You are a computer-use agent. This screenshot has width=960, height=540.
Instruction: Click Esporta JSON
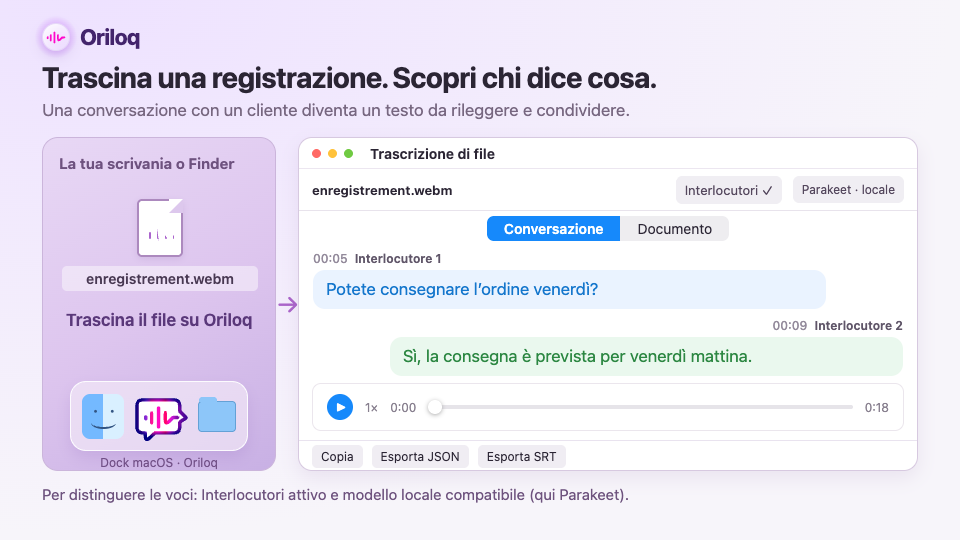point(420,457)
